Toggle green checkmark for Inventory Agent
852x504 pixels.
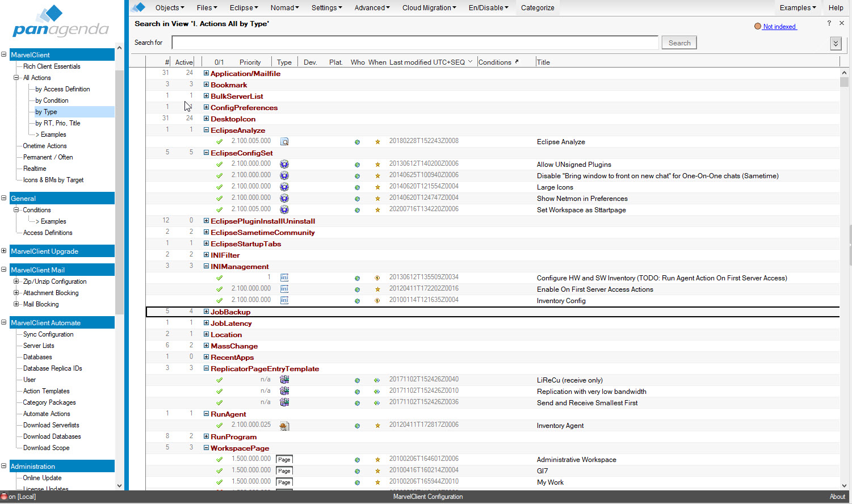point(219,425)
